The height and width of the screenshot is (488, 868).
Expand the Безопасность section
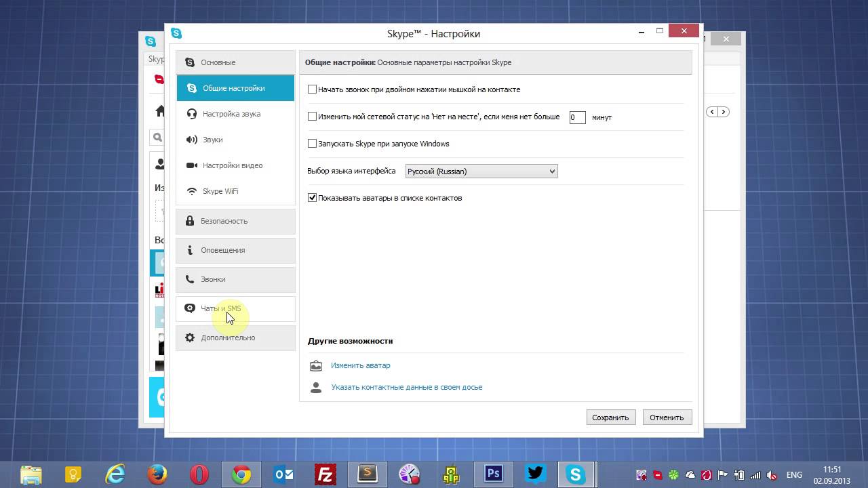(x=235, y=221)
